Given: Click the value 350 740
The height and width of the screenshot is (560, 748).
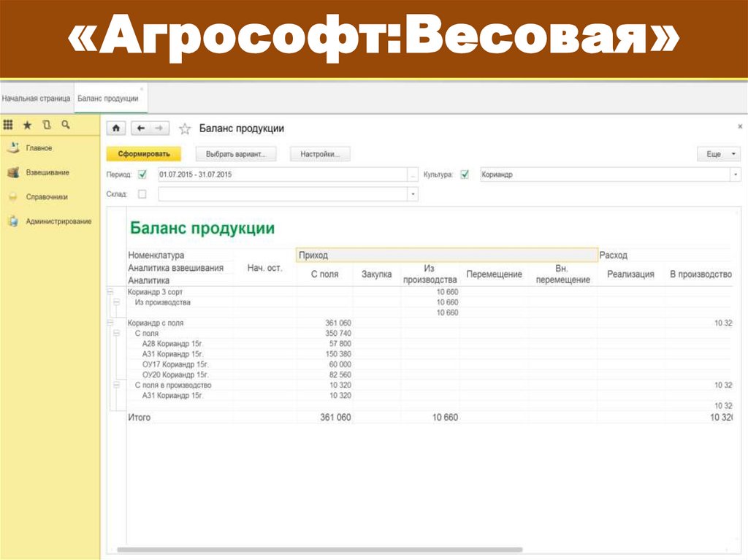Looking at the screenshot, I should [338, 333].
